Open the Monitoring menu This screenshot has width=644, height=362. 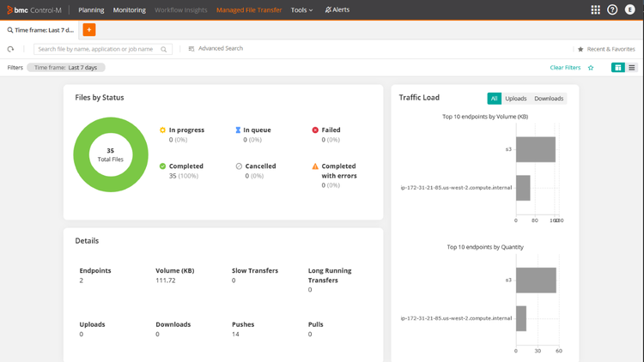pos(130,9)
